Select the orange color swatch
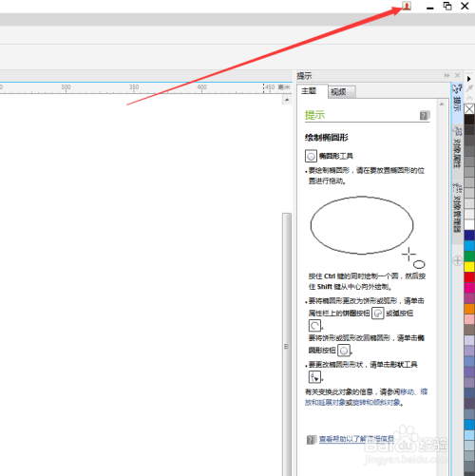475x476 pixels. 469,309
